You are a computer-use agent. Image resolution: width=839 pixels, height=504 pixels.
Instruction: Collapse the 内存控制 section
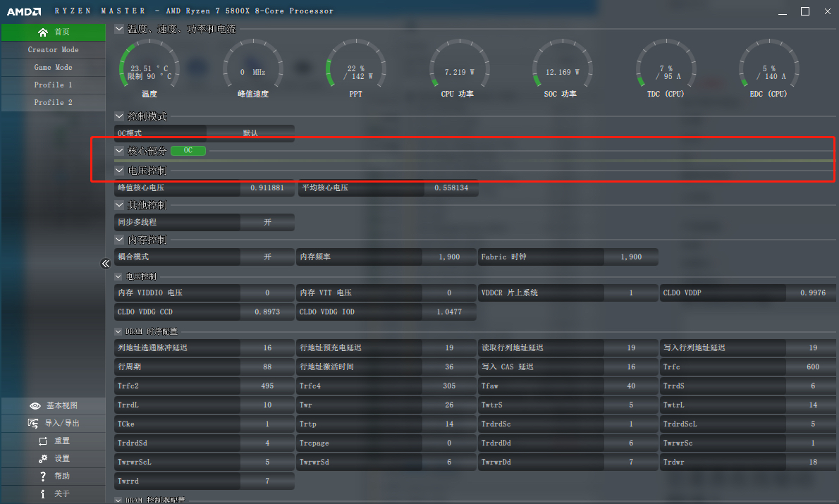(x=119, y=240)
